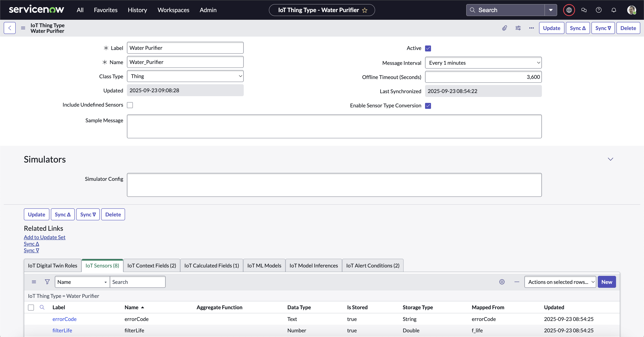
Task: Open notifications bell icon
Action: 614,10
